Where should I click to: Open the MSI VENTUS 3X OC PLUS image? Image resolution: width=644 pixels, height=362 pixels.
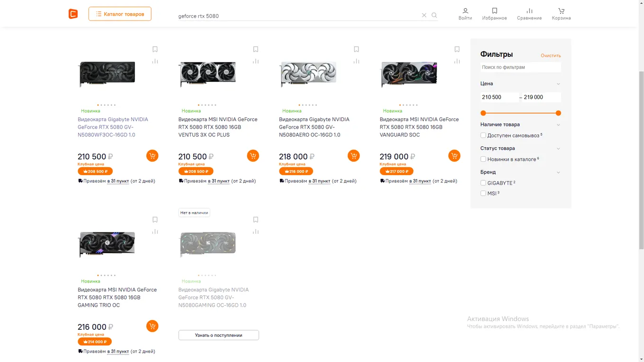[x=207, y=74]
